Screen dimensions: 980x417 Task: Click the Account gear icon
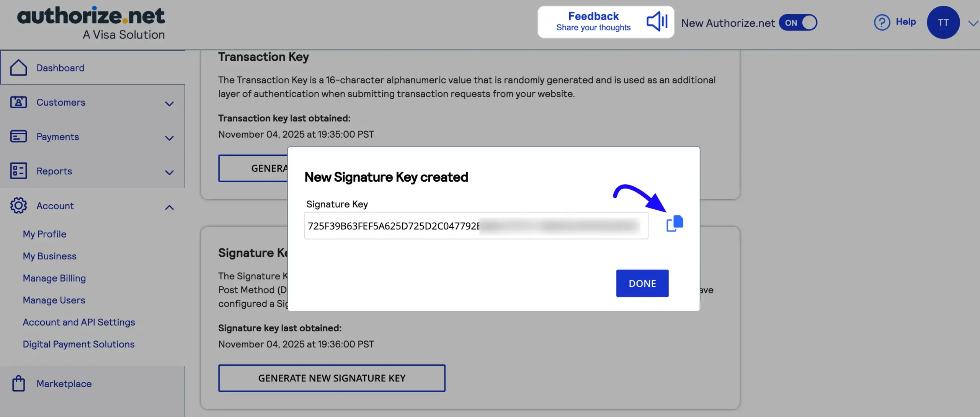pos(18,205)
